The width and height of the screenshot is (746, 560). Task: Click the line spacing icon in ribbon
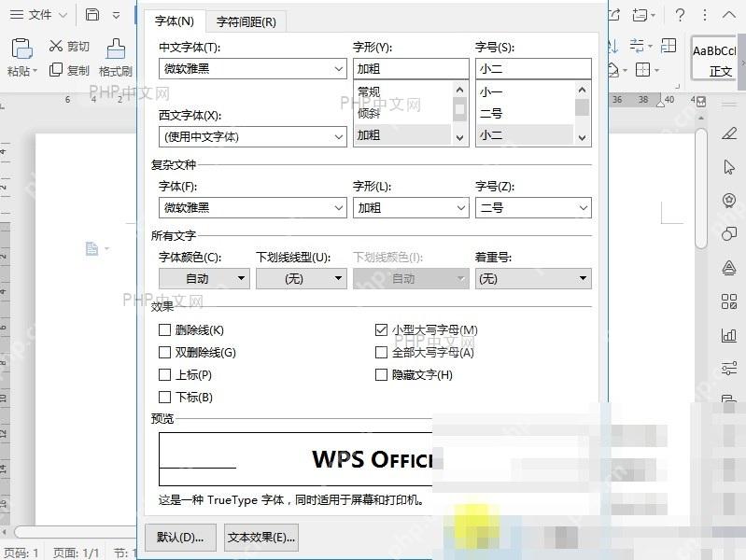[637, 46]
